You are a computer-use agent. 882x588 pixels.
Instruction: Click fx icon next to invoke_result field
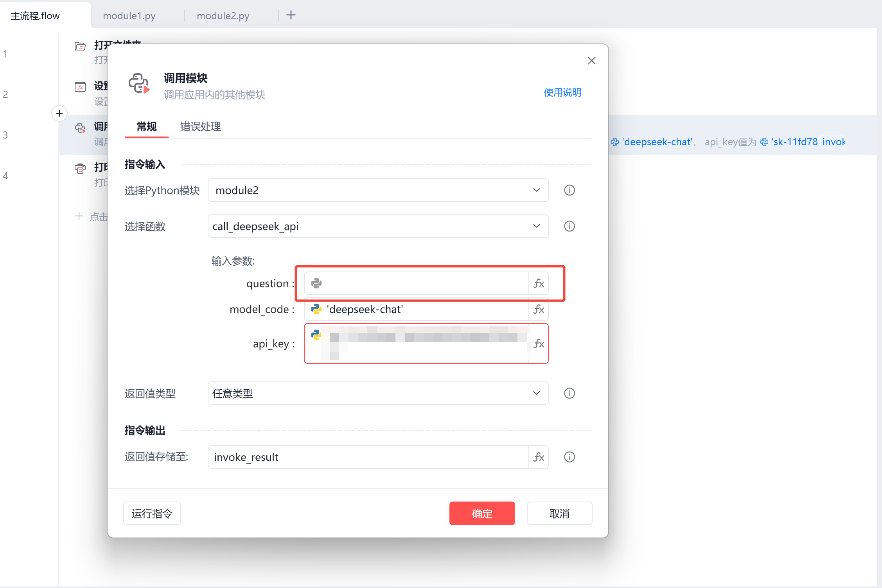539,457
